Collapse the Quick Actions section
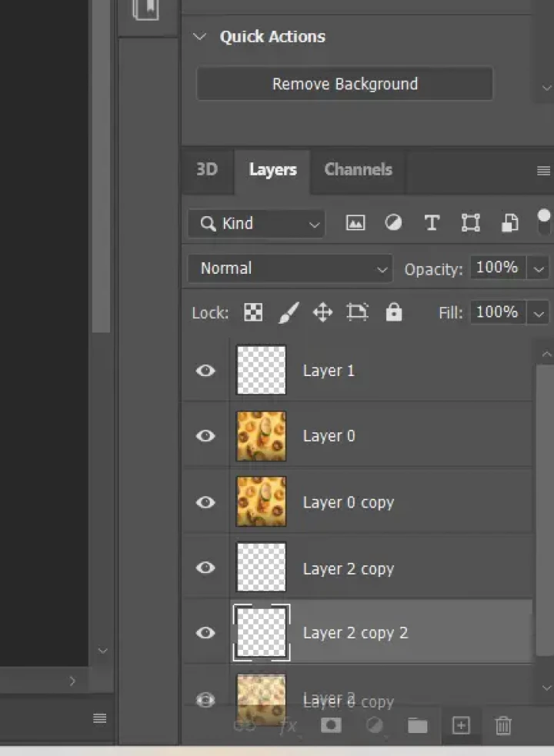This screenshot has height=756, width=554. 200,37
